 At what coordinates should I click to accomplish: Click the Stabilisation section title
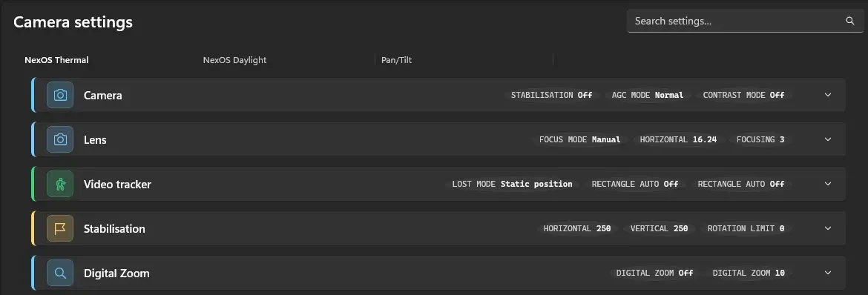(x=114, y=228)
